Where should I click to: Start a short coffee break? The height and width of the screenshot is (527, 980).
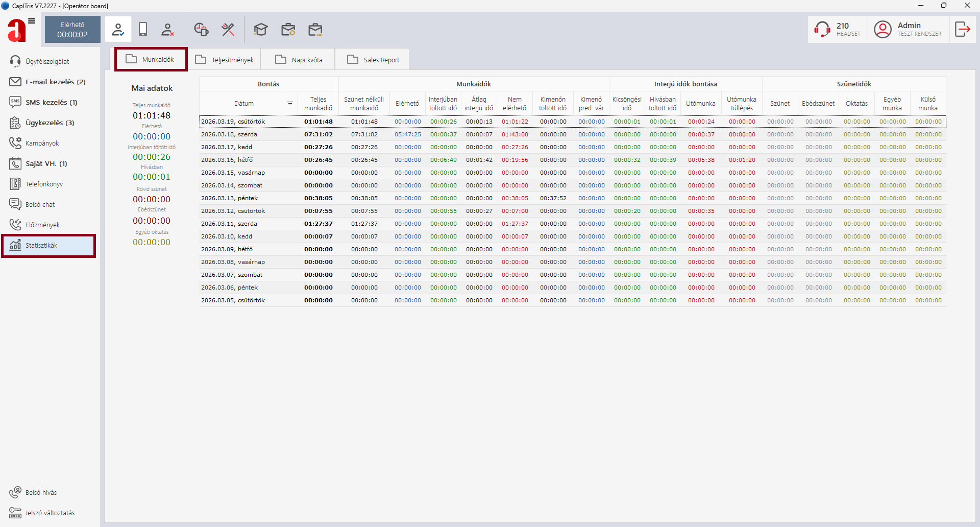[x=201, y=30]
